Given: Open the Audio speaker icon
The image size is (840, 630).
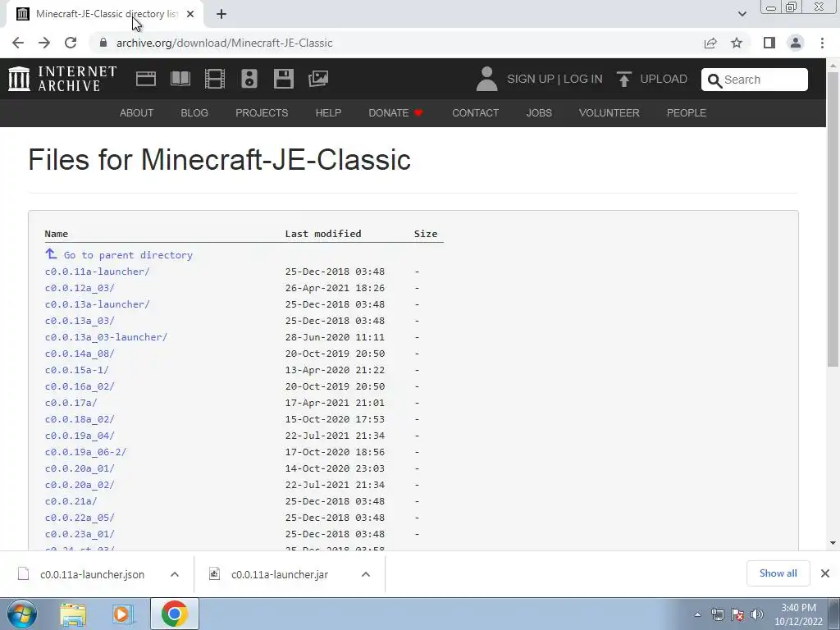Looking at the screenshot, I should 249,79.
